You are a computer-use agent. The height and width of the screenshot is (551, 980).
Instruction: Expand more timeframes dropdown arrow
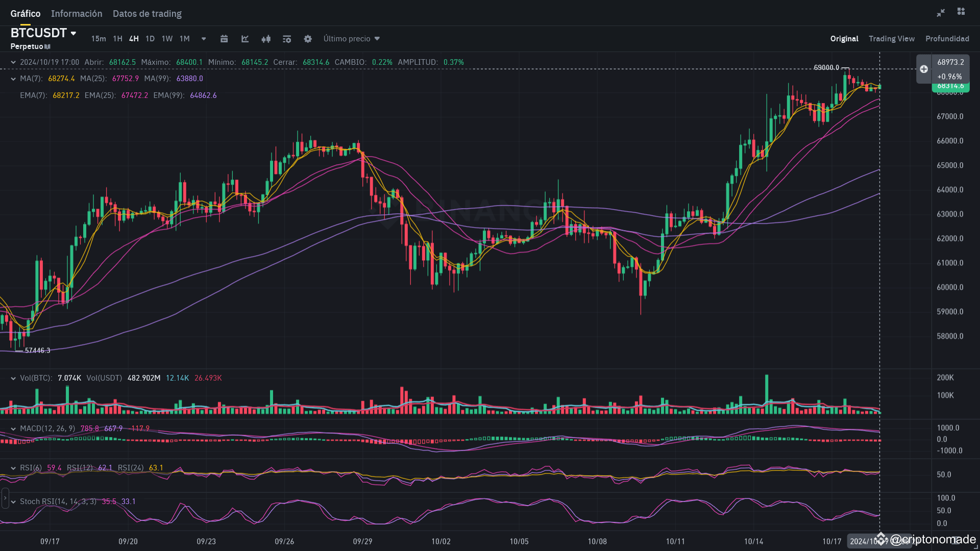click(x=204, y=39)
